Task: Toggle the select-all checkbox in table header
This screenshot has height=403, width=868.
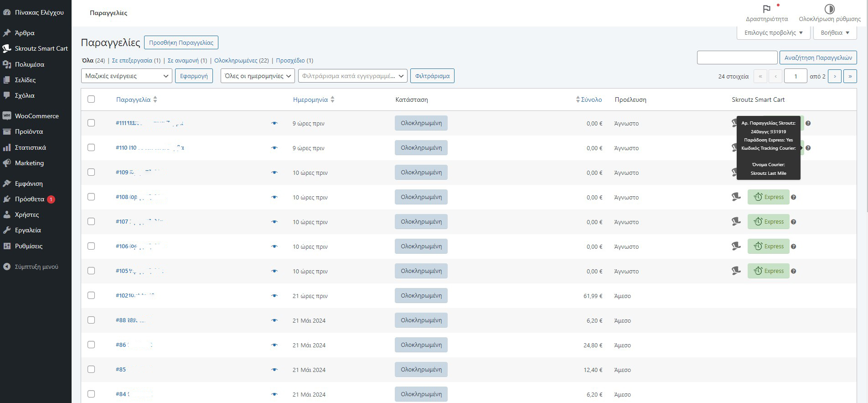Action: pyautogui.click(x=91, y=99)
